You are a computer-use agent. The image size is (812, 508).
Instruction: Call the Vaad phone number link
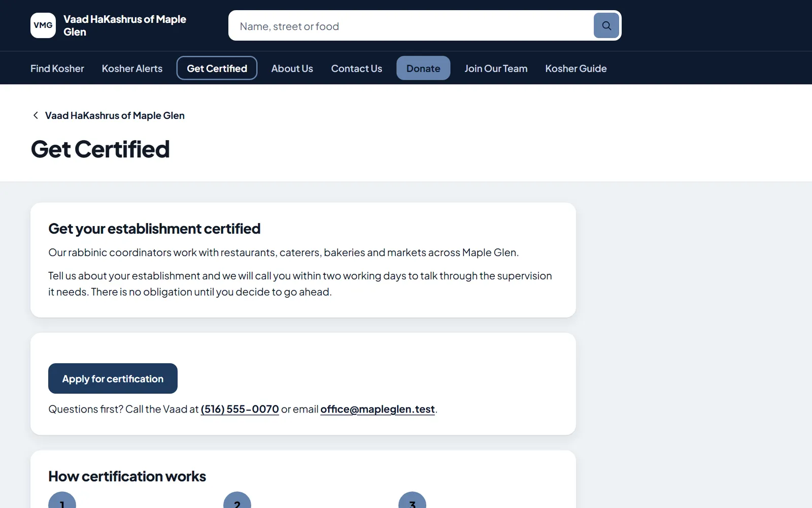240,409
